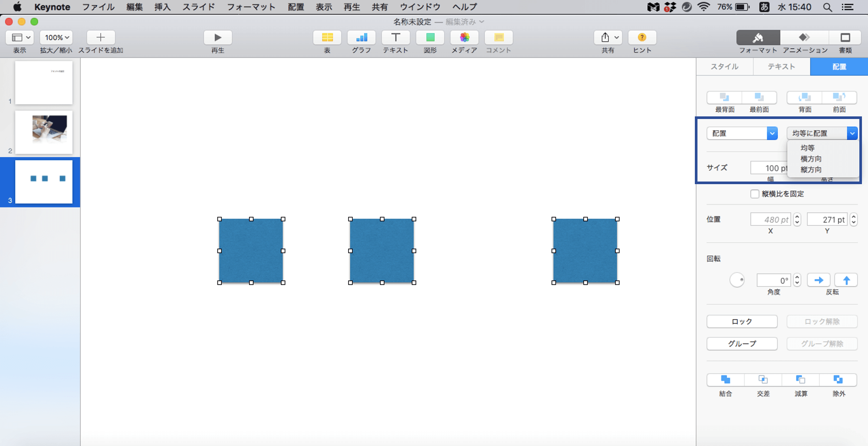Image resolution: width=868 pixels, height=446 pixels.
Task: Click the 除外 exclude shapes icon
Action: [x=838, y=380]
